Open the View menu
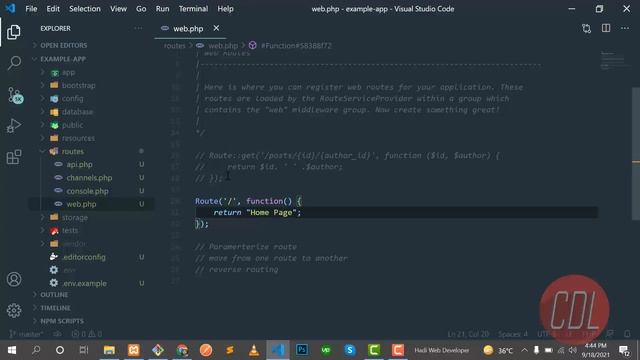 click(x=118, y=9)
